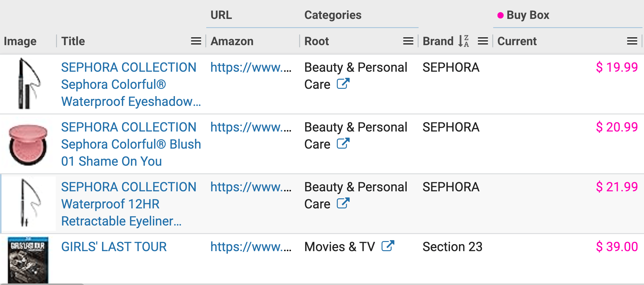Open the Root column menu icon
Image resolution: width=644 pixels, height=285 pixels.
click(408, 41)
